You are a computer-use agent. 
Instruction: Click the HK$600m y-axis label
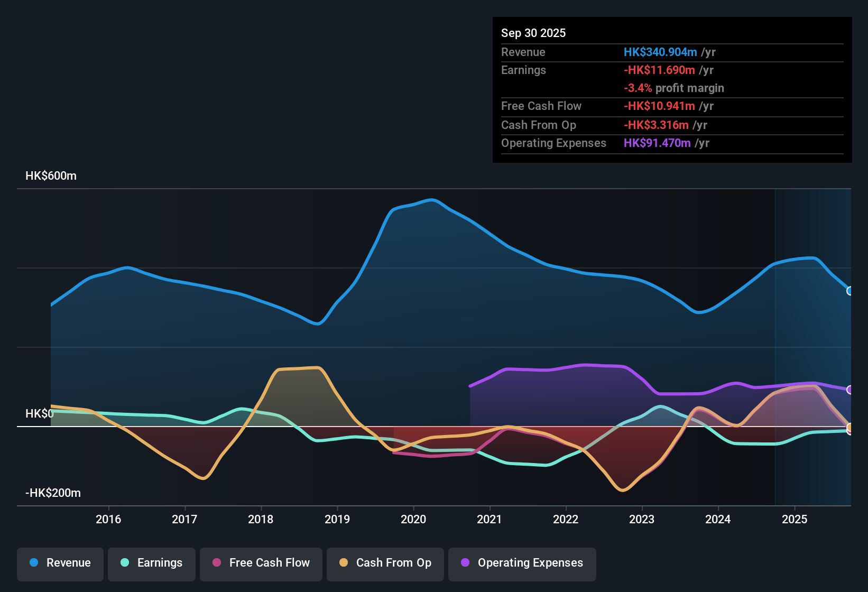[x=51, y=176]
